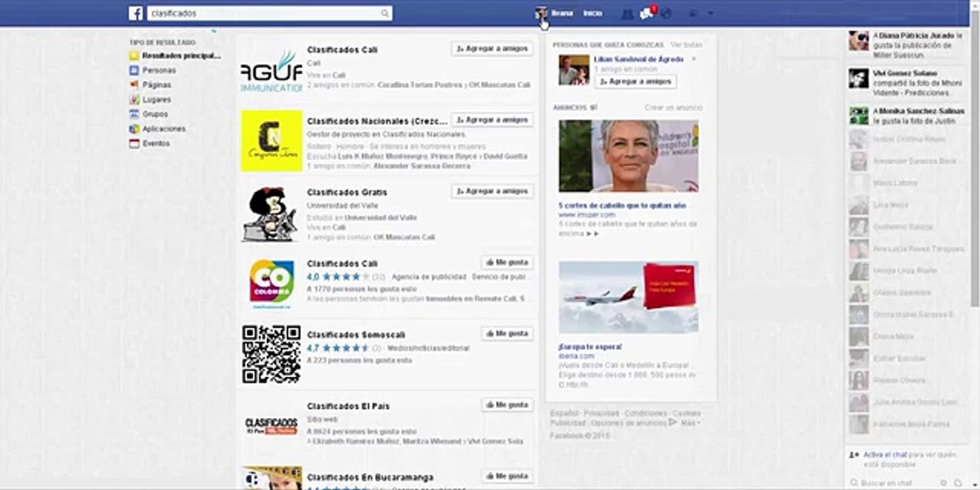Click the search field containing clasificados
Screen dimensions: 980x490
[x=269, y=13]
